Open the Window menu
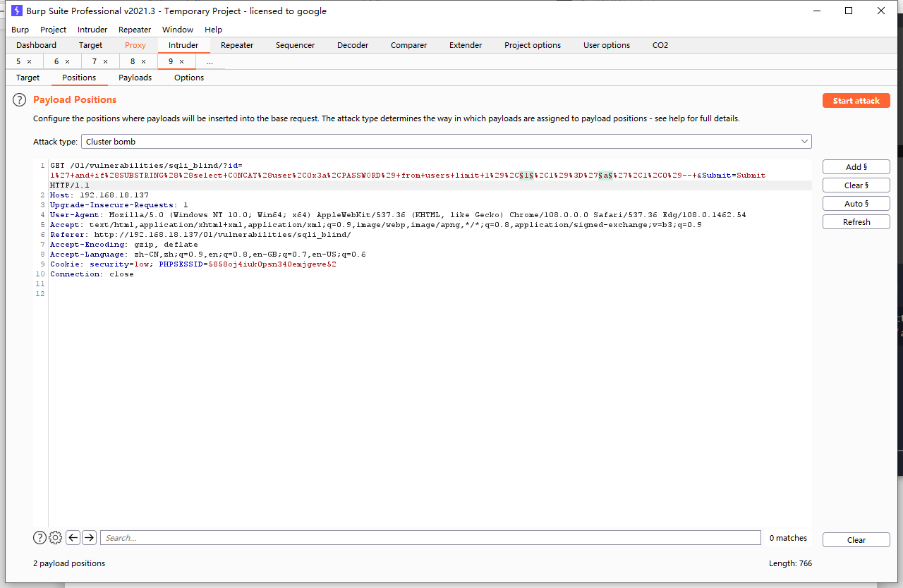903x588 pixels. 178,30
